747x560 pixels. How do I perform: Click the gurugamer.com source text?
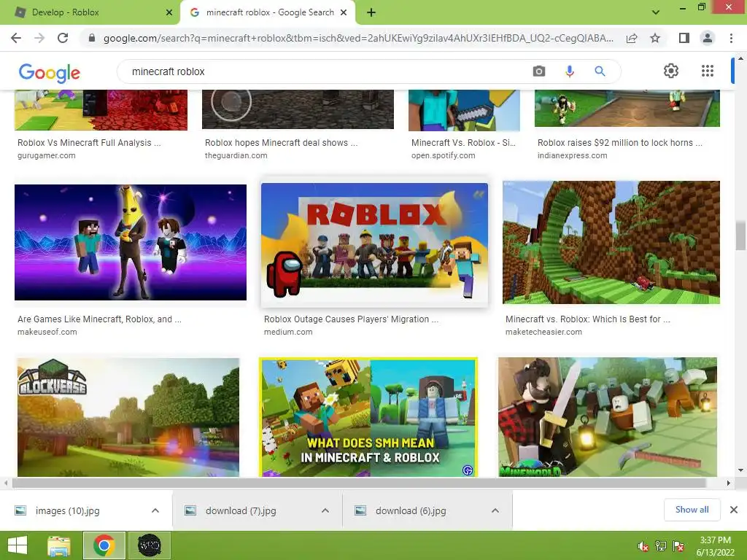[x=46, y=155]
